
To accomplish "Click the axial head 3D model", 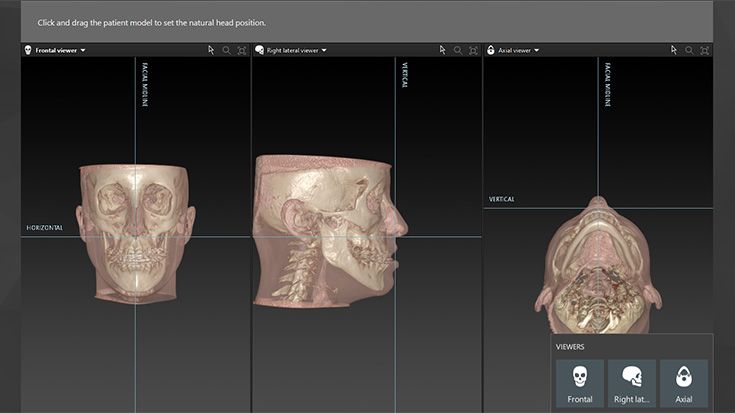I will tap(598, 265).
